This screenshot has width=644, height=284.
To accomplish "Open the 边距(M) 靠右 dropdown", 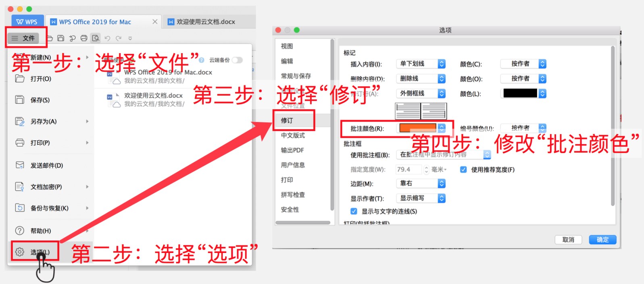I will click(x=421, y=183).
